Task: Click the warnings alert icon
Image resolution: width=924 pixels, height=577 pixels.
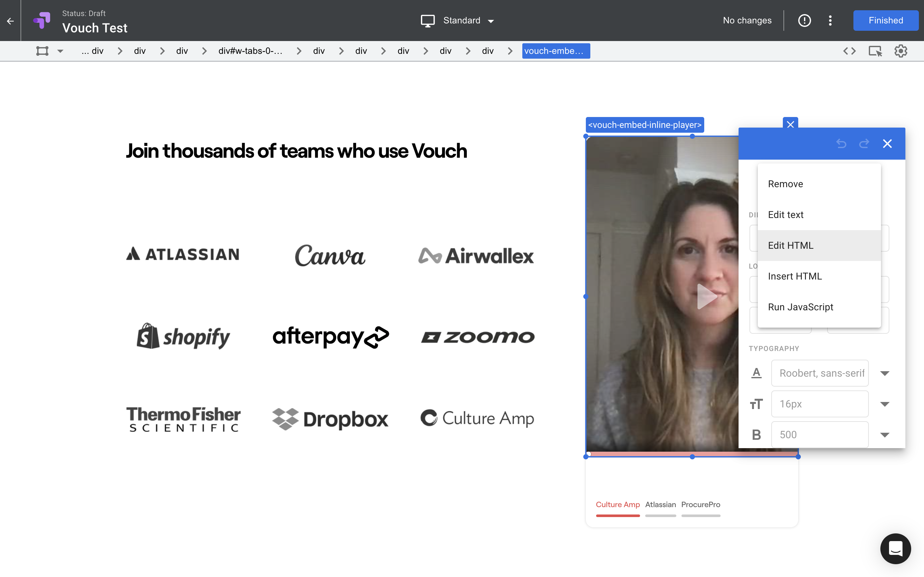Action: (804, 21)
